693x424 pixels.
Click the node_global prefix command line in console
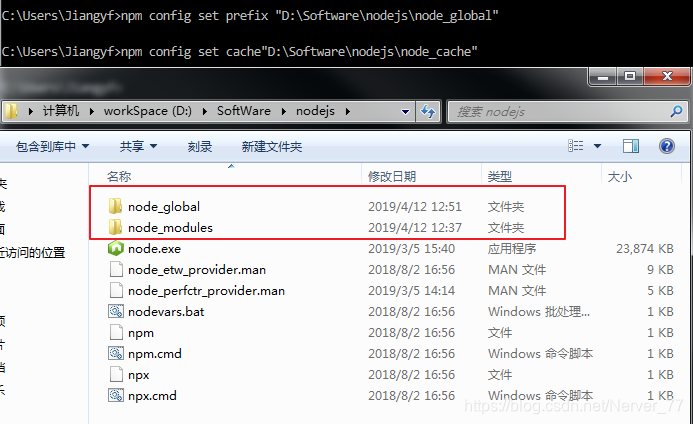[x=250, y=16]
